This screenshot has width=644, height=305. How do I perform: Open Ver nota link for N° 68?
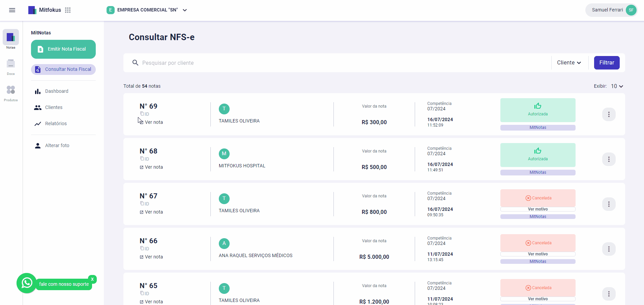tap(151, 167)
